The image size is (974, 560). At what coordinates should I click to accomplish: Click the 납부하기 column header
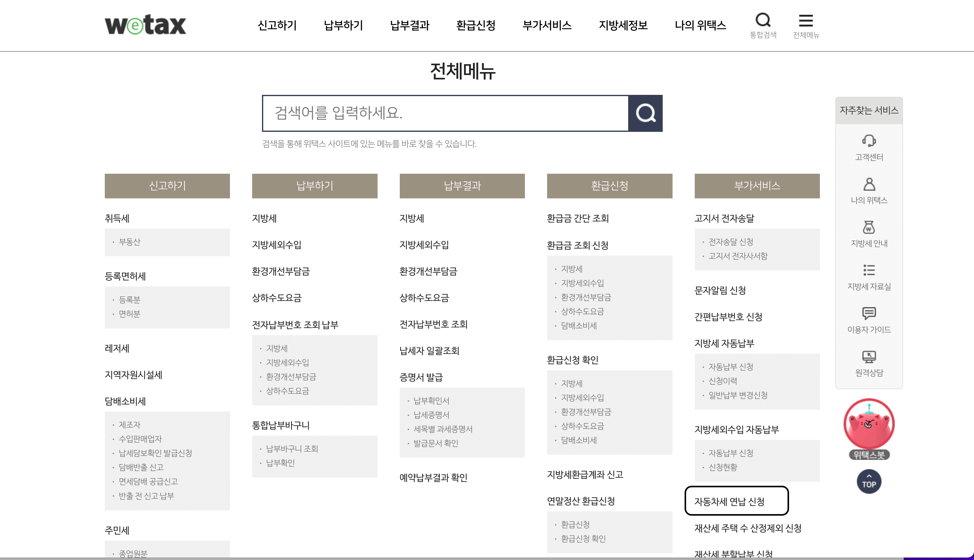[314, 186]
